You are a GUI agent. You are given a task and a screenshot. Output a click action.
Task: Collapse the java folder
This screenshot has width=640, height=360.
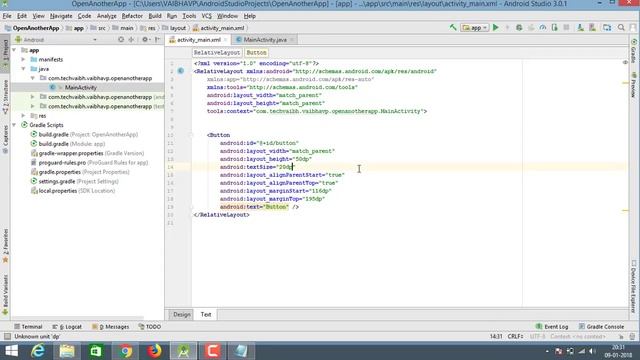(x=23, y=69)
